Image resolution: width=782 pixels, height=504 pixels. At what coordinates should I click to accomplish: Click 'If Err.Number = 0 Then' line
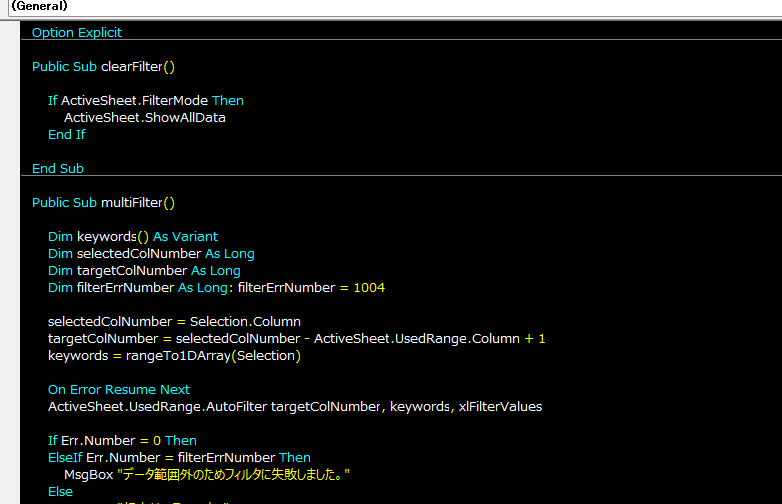[122, 441]
